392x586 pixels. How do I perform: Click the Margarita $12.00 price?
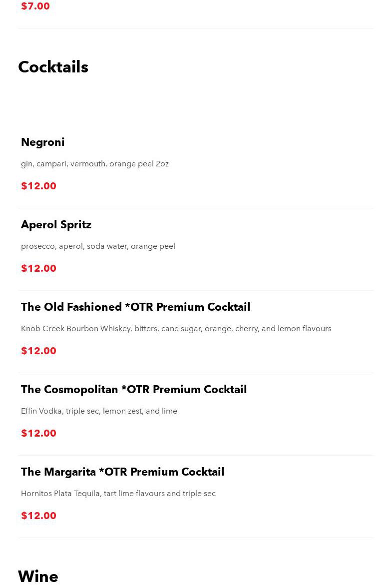tap(38, 516)
